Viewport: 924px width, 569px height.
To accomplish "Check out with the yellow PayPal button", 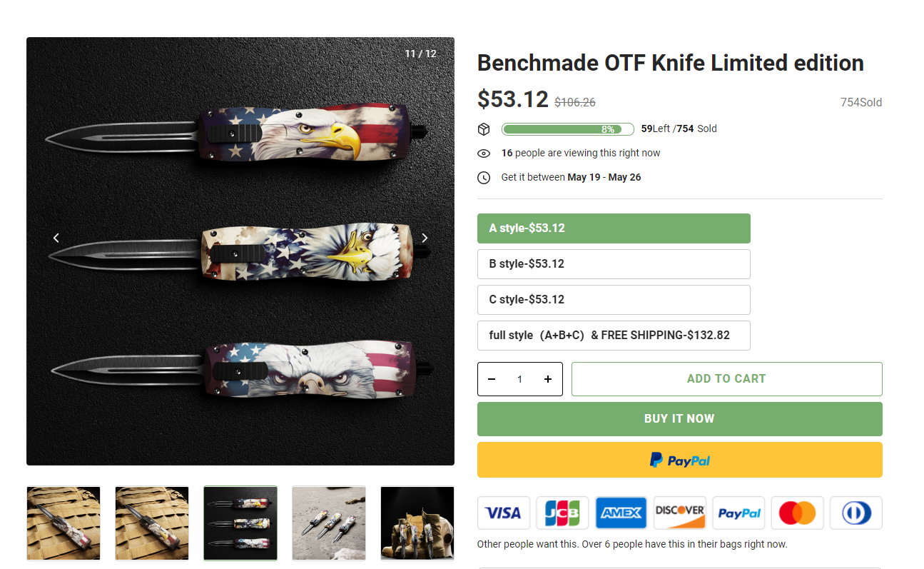I will click(x=679, y=460).
